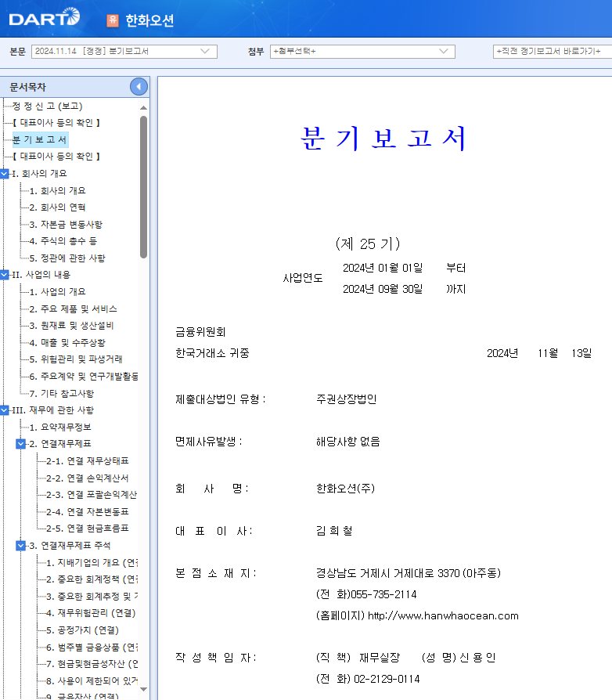
Task: Collapse the II. 사업의 내용 section
Action: click(5, 275)
